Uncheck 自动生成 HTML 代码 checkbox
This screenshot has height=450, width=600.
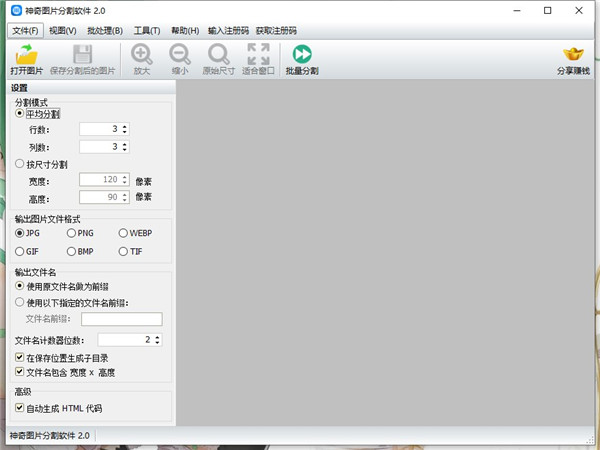[20, 408]
